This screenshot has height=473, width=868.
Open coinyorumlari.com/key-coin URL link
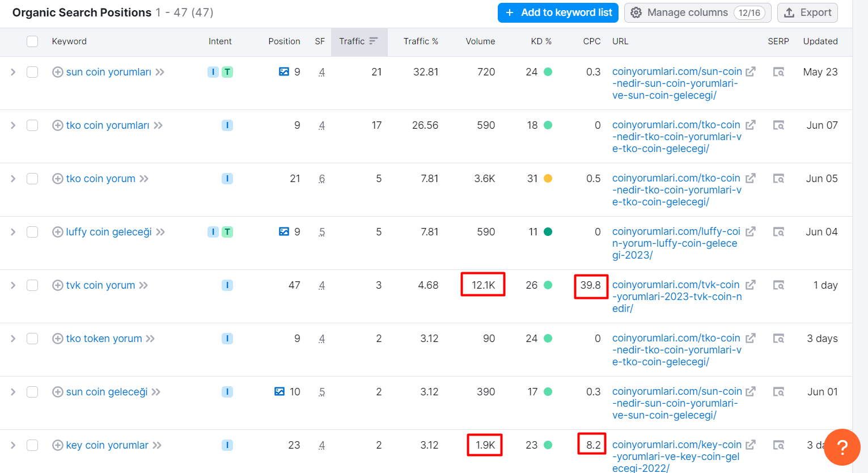677,457
